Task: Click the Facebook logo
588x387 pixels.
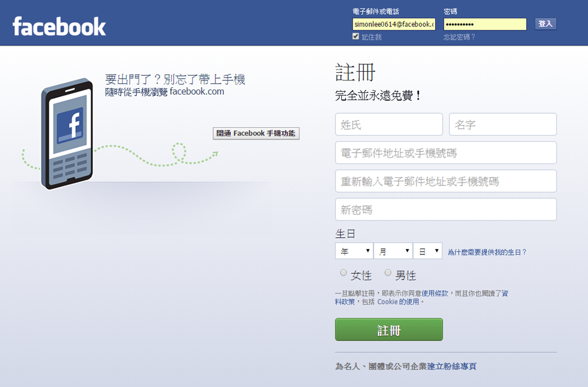Action: (59, 26)
